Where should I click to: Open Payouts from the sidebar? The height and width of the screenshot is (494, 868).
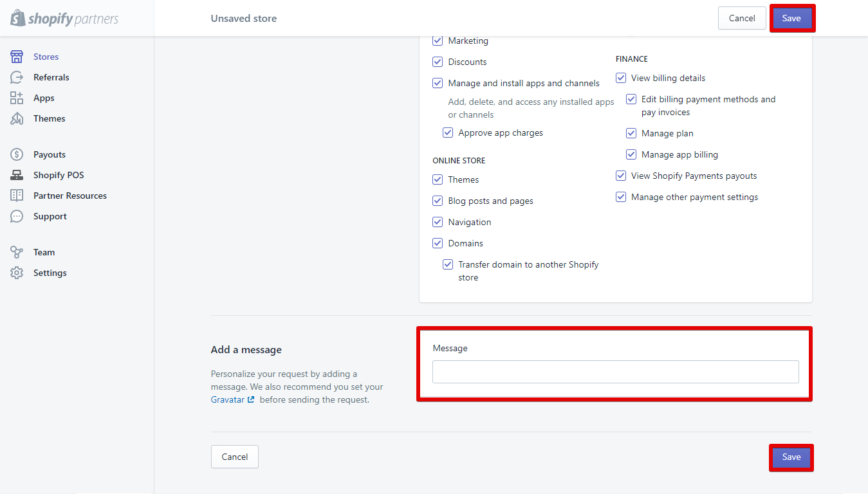48,154
